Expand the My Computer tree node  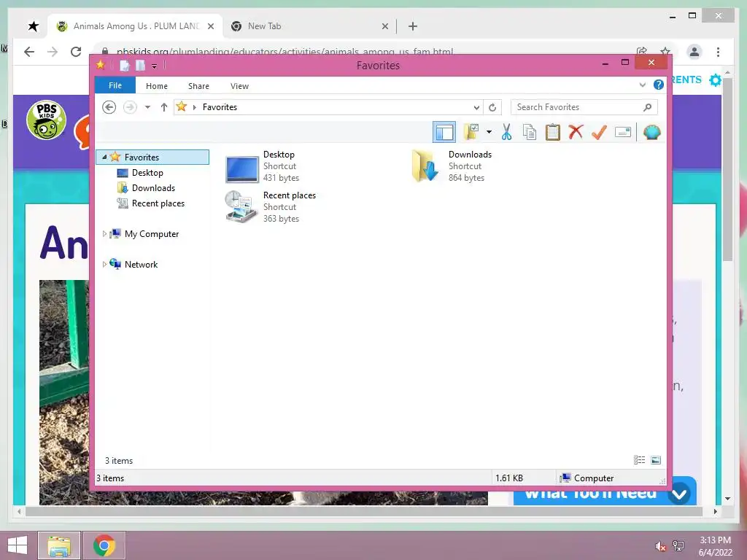point(104,234)
